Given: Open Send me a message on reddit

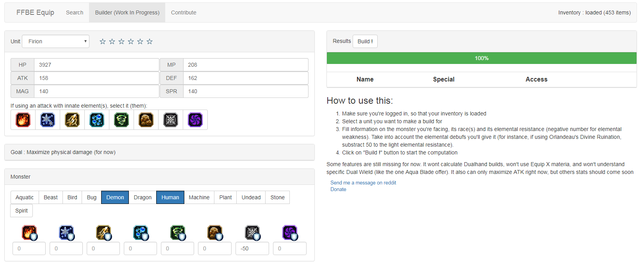Looking at the screenshot, I should click(x=363, y=183).
